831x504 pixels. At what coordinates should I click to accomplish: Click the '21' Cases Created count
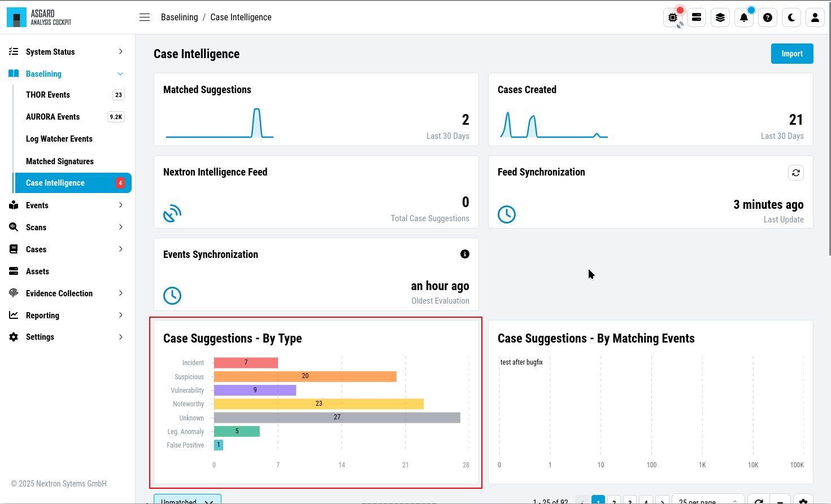tap(796, 120)
